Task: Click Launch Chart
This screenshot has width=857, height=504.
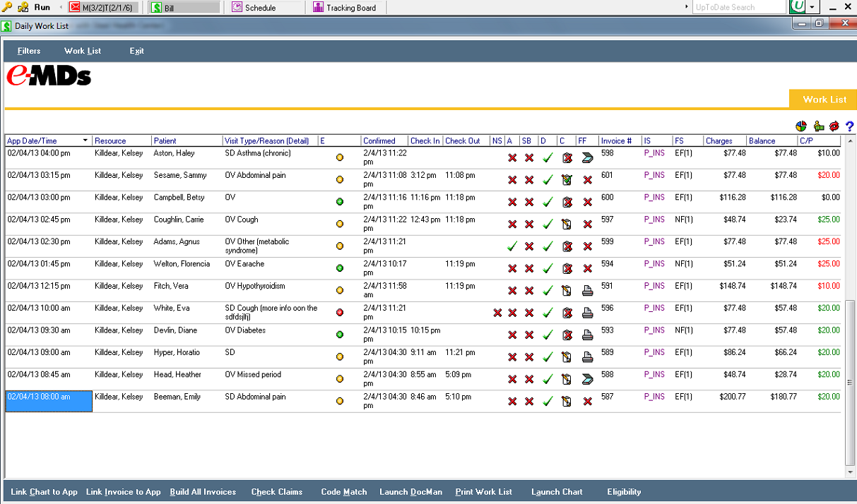Action: 557,492
